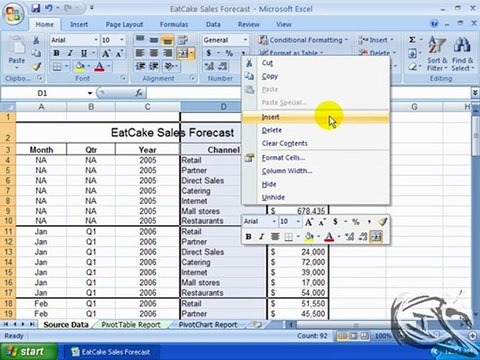Click the Borders icon in the ribbon Font group
Viewport: 480px width, 360px height.
tap(57, 67)
